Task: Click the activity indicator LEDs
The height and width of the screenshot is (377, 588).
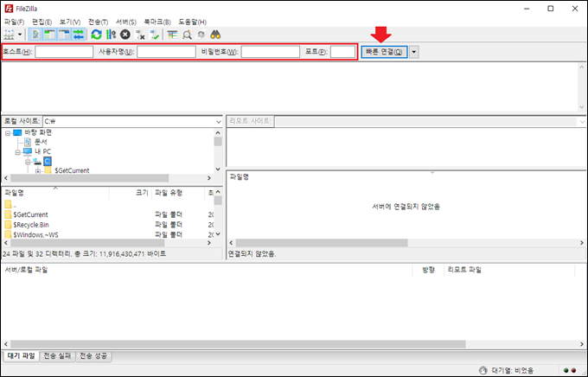Action: (570, 371)
